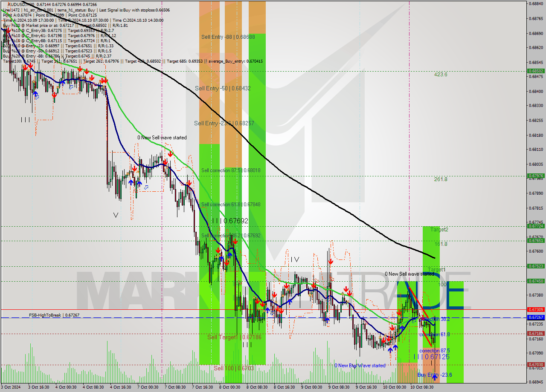The image size is (546, 392).
Task: Click the blue 'correction 87.5' label
Action: (435, 350)
